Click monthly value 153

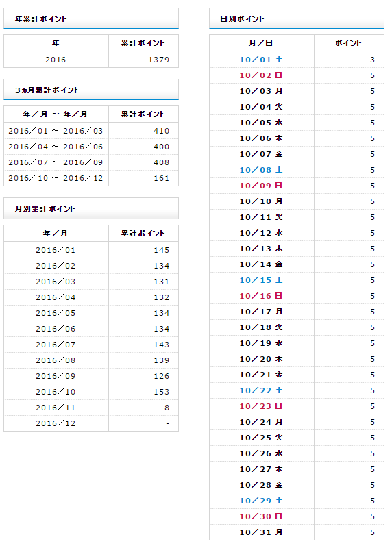click(161, 391)
